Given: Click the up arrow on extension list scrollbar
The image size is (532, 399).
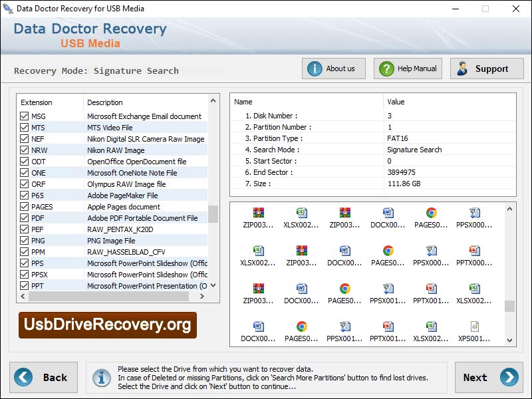Looking at the screenshot, I should click(213, 101).
